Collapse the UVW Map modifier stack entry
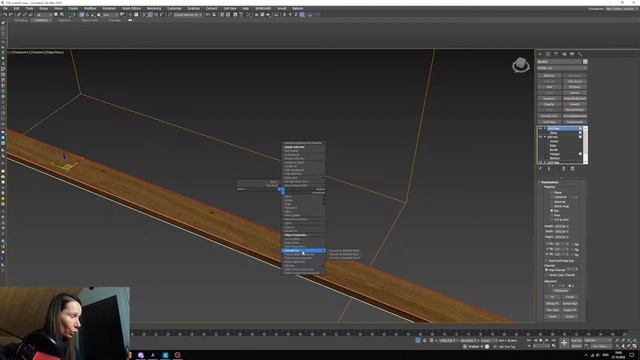640x360 pixels. 544,129
